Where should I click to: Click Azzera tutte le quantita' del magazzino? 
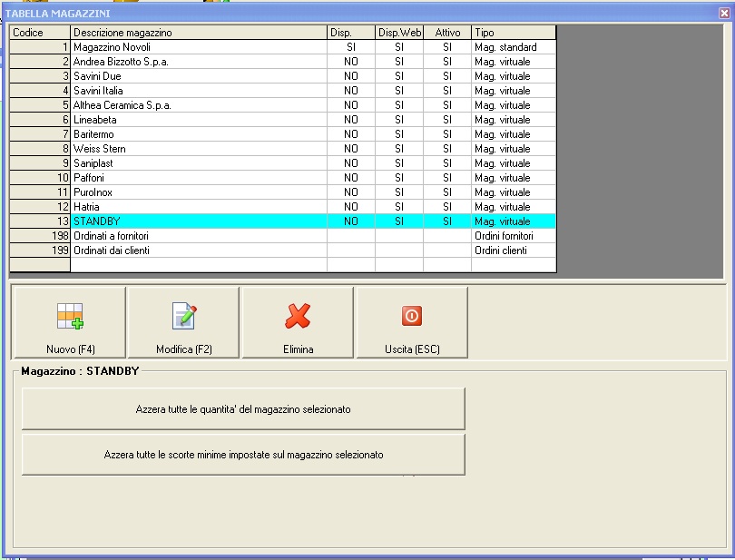pyautogui.click(x=243, y=409)
